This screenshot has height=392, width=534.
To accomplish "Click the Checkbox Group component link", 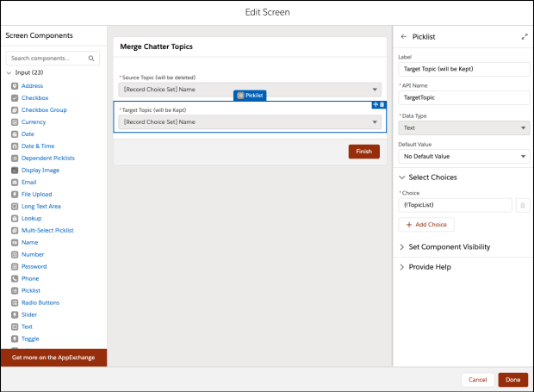I will [x=44, y=110].
